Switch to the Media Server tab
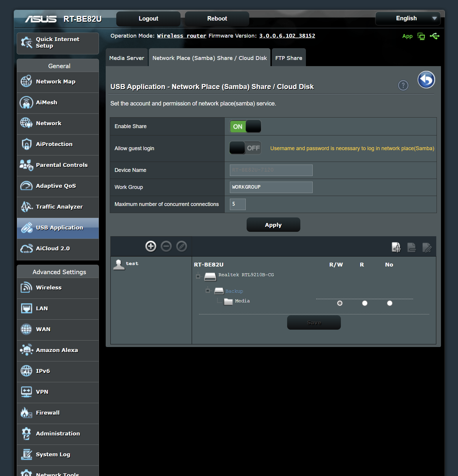 pyautogui.click(x=127, y=58)
